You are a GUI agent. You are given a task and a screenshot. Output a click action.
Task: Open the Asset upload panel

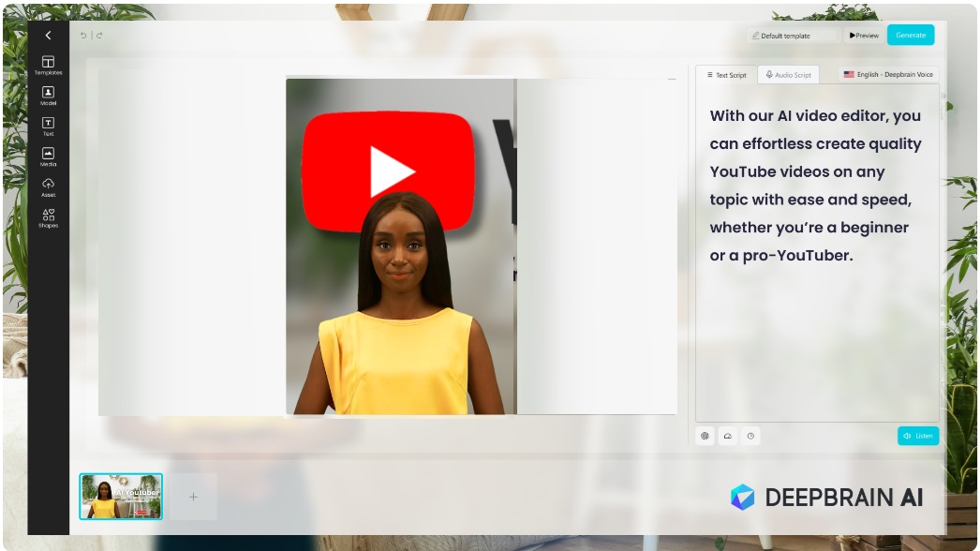[48, 187]
